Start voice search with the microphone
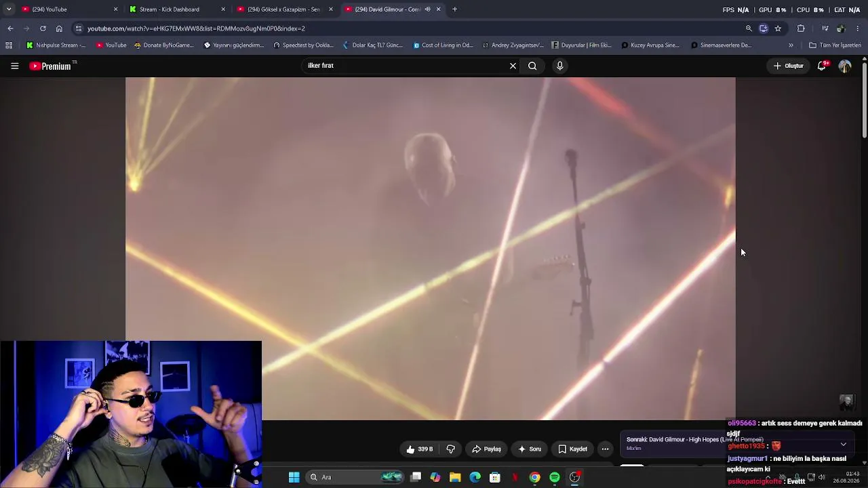Image resolution: width=868 pixels, height=488 pixels. click(x=559, y=66)
